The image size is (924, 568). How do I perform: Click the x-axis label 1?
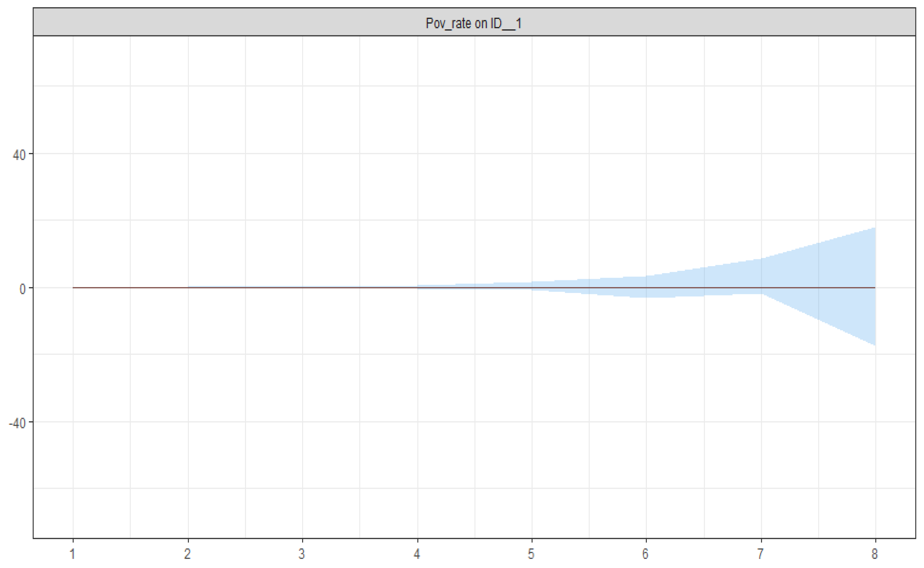pyautogui.click(x=73, y=554)
